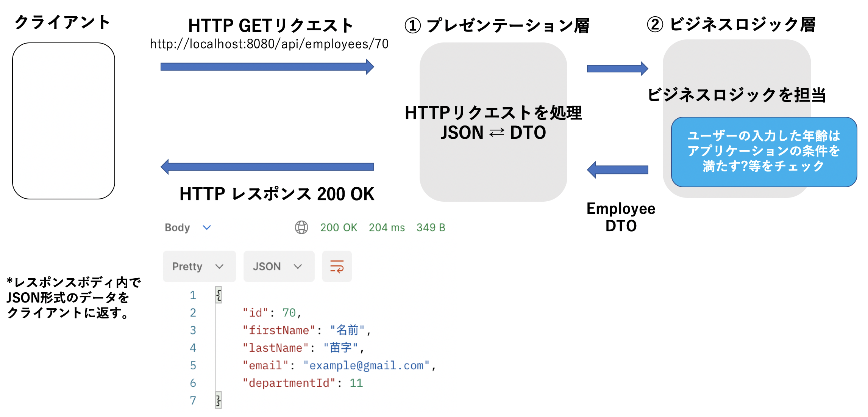This screenshot has width=868, height=417.
Task: Select the firstName key text
Action: tap(278, 330)
